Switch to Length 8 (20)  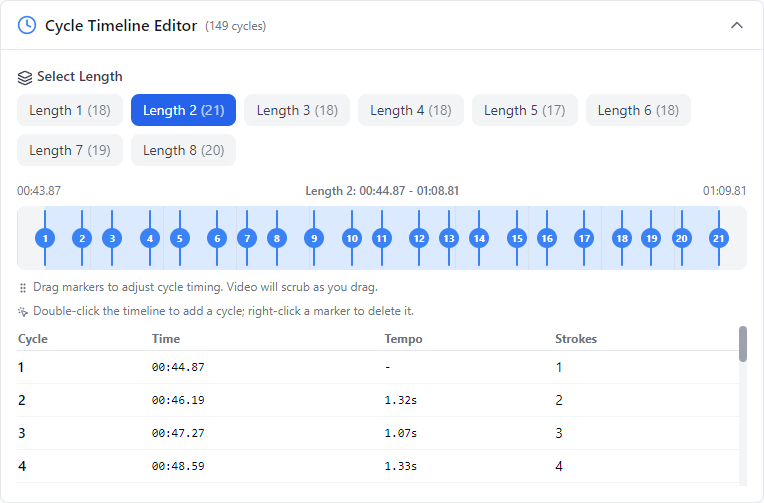pyautogui.click(x=183, y=150)
